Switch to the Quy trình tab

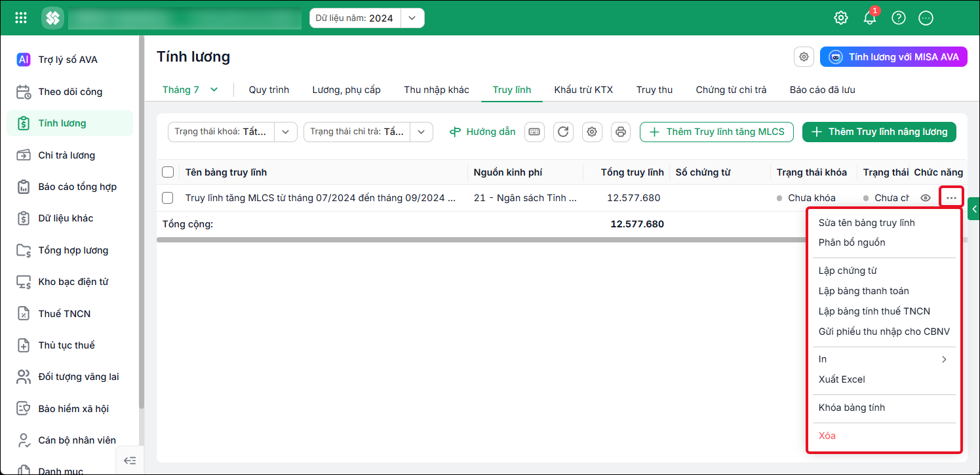269,90
